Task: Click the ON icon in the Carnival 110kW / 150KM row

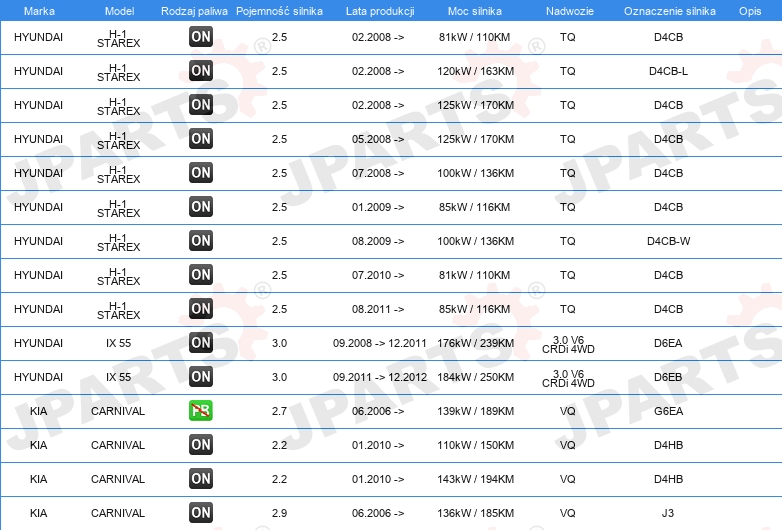Action: [x=200, y=444]
